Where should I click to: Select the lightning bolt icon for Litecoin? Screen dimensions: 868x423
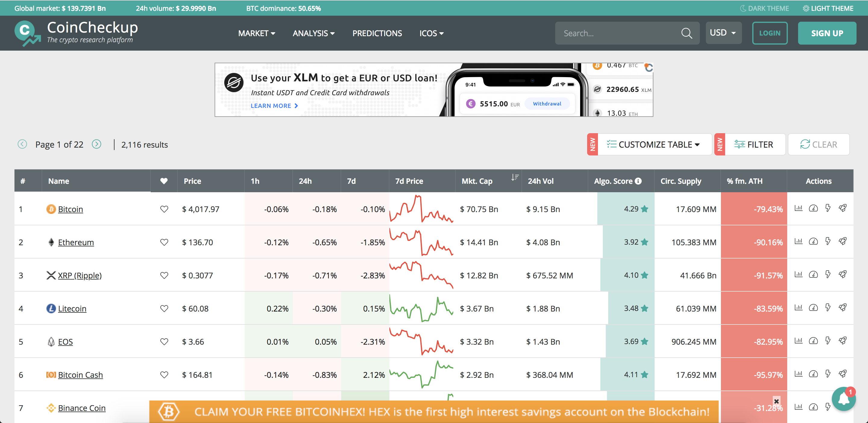(828, 307)
